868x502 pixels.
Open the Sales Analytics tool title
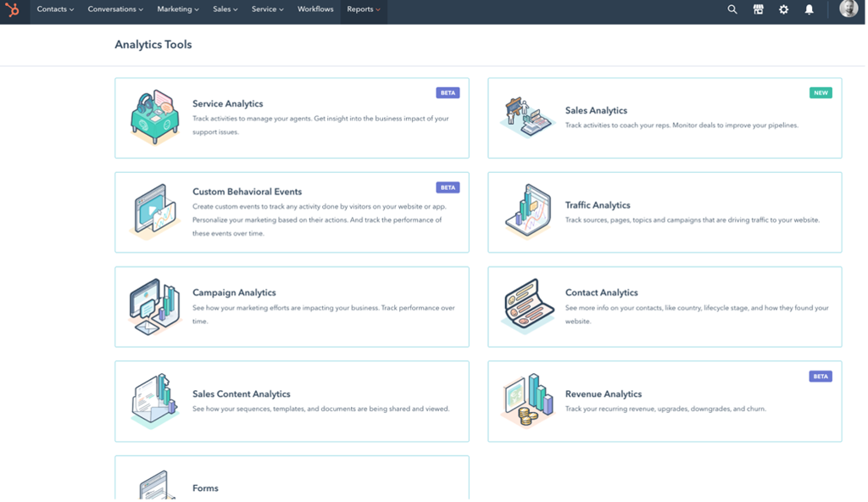click(596, 110)
